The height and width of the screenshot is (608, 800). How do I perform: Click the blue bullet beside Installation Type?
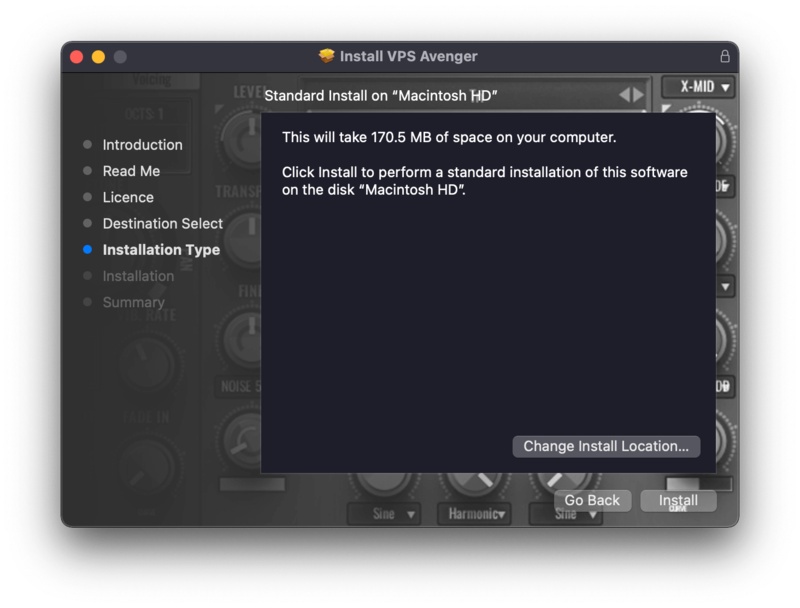coord(88,250)
